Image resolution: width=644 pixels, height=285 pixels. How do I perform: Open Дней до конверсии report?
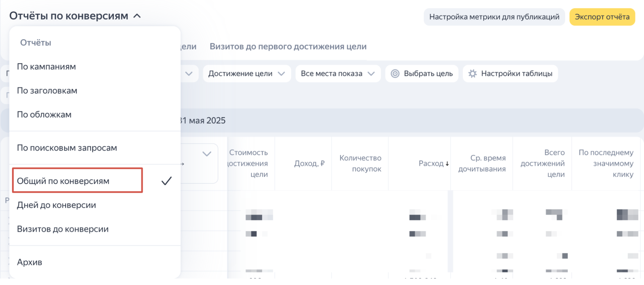tap(95, 205)
